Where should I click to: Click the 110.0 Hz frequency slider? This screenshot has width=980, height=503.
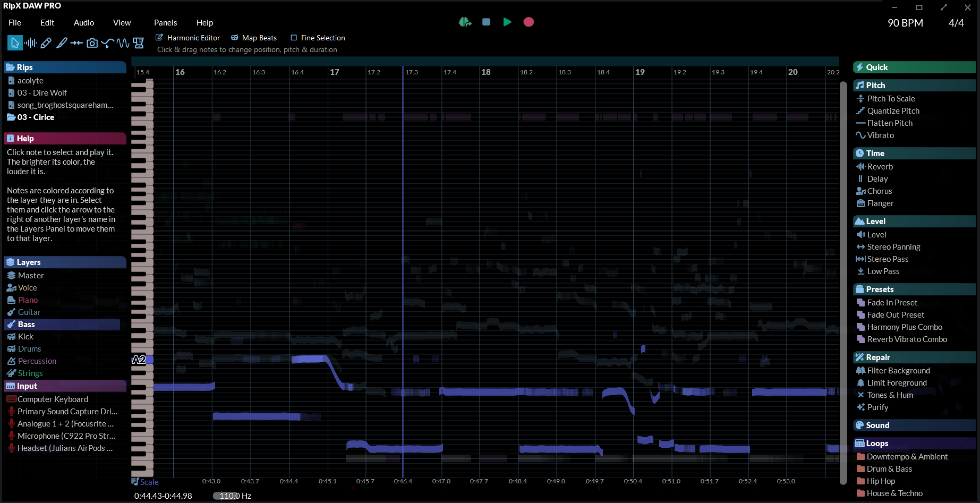(229, 496)
